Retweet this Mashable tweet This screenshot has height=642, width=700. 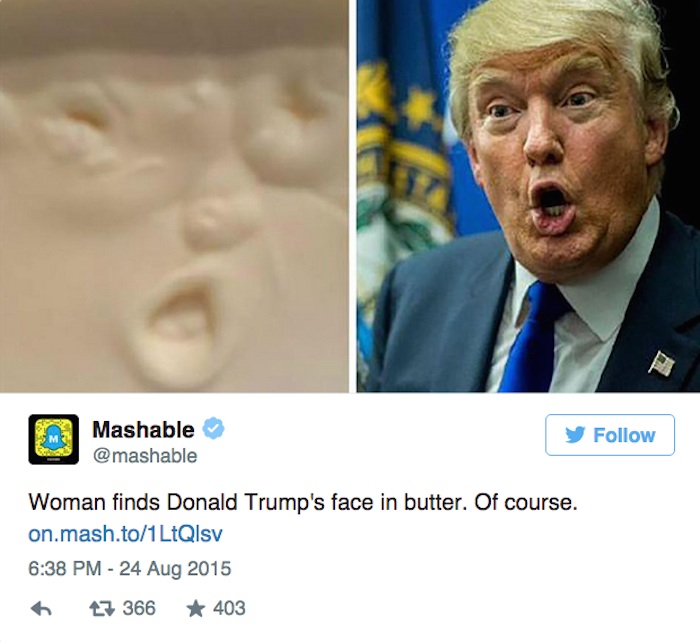click(102, 609)
